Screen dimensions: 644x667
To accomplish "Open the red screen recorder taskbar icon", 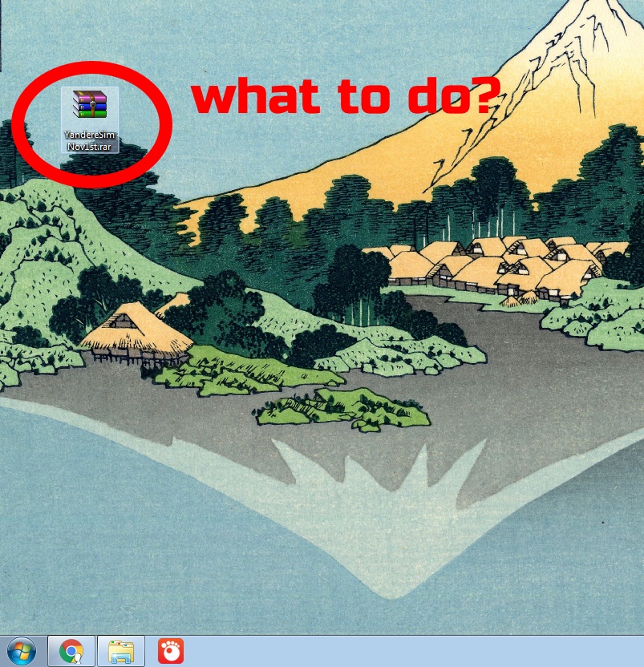I will (171, 651).
